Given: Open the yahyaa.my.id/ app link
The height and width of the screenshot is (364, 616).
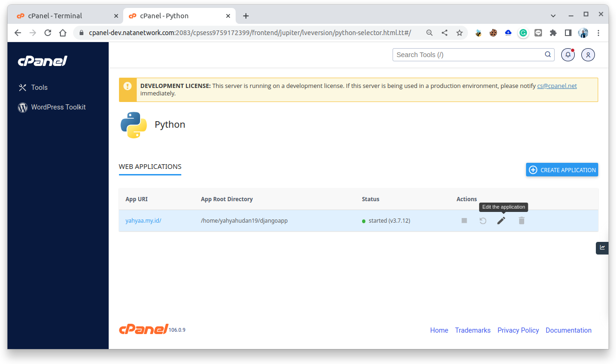Looking at the screenshot, I should [x=143, y=220].
